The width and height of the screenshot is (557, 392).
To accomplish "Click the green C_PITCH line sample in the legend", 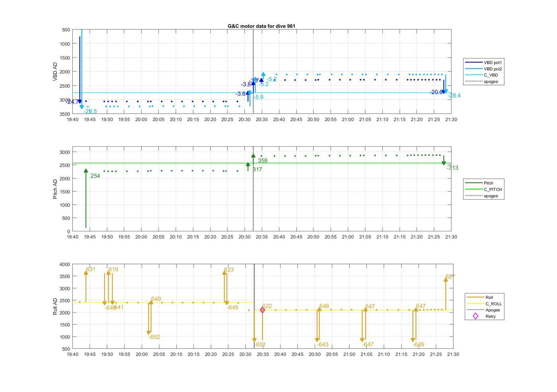I will [x=473, y=189].
